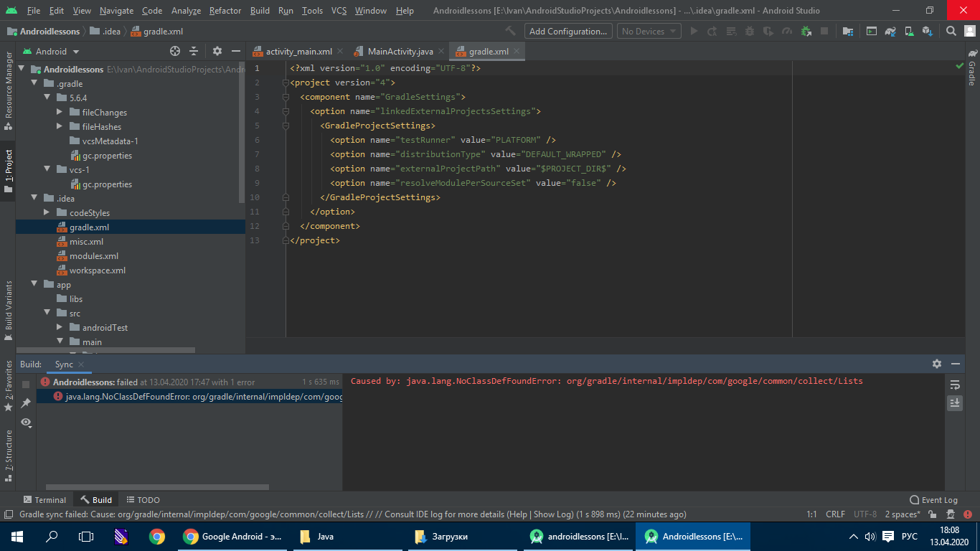Image resolution: width=980 pixels, height=551 pixels.
Task: Expand the fileChanges folder
Action: pos(60,113)
